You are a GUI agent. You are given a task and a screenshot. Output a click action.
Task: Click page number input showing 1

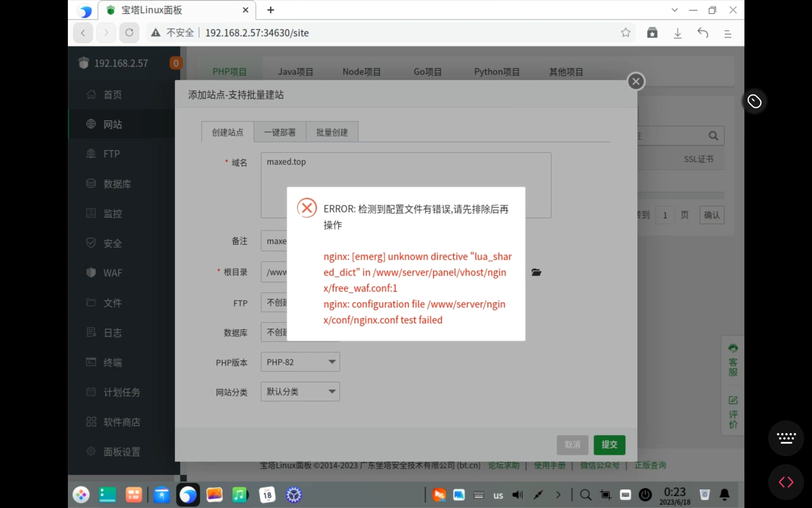(x=665, y=215)
